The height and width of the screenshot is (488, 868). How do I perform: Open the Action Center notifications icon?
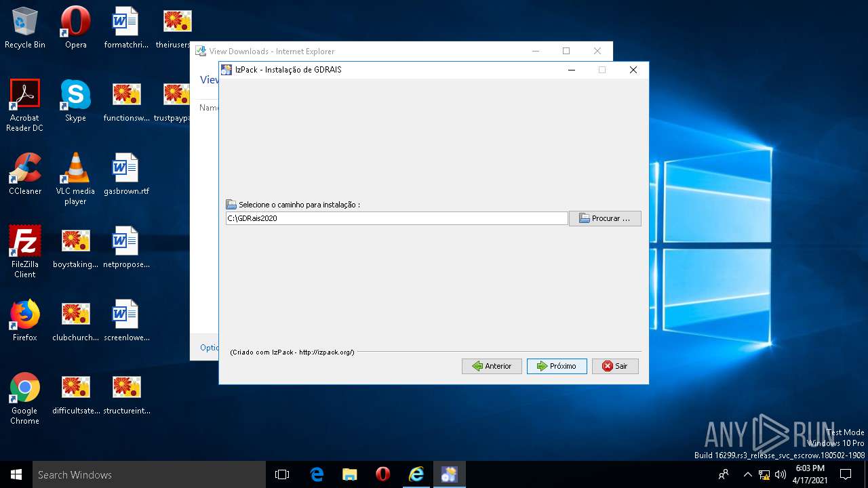(x=846, y=474)
